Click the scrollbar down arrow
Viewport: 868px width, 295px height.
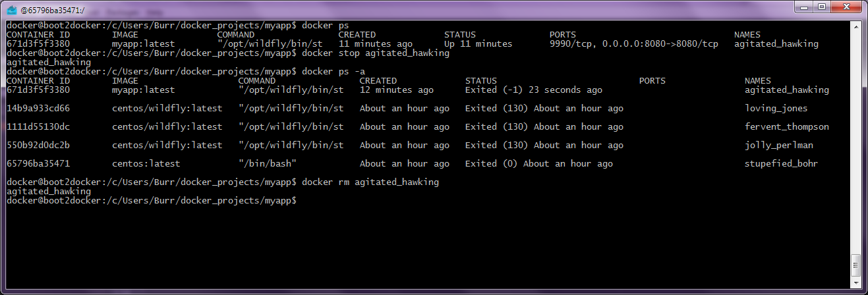click(x=855, y=284)
